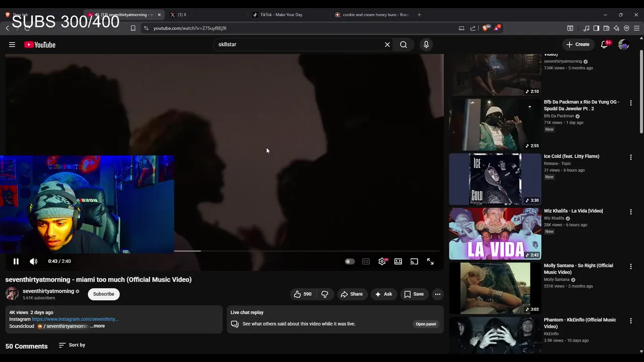Open options menu for Ice Cold video
Viewport: 644px width, 362px height.
[631, 157]
